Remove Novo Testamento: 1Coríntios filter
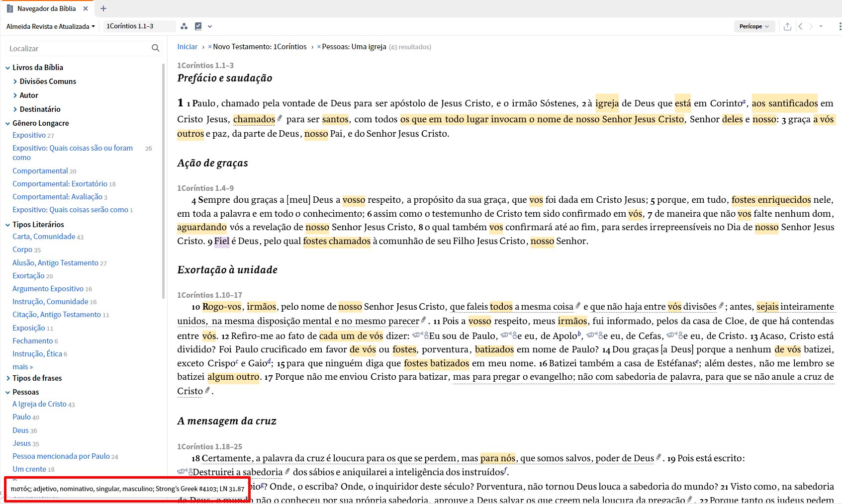 (210, 47)
